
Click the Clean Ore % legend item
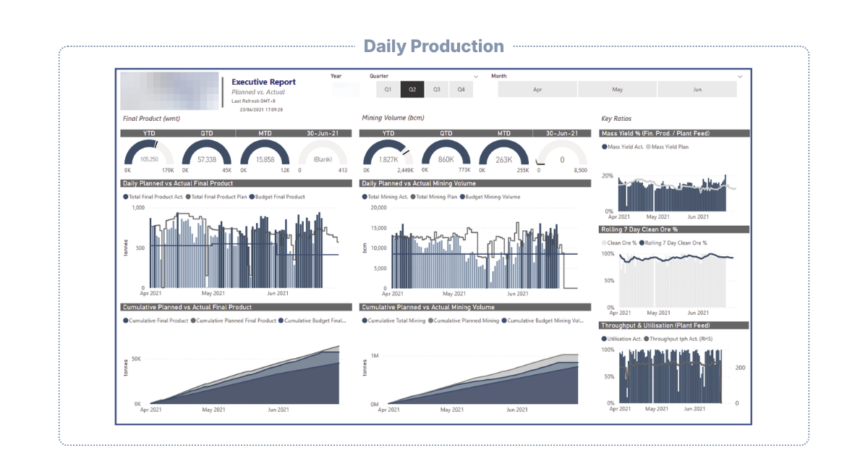619,243
